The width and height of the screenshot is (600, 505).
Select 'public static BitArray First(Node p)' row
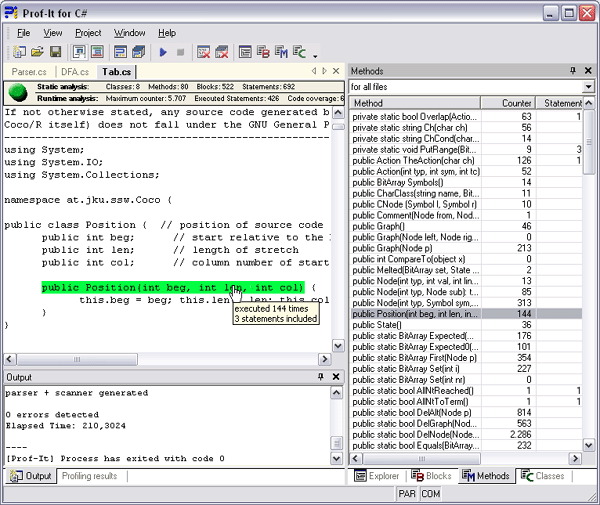coord(466,358)
